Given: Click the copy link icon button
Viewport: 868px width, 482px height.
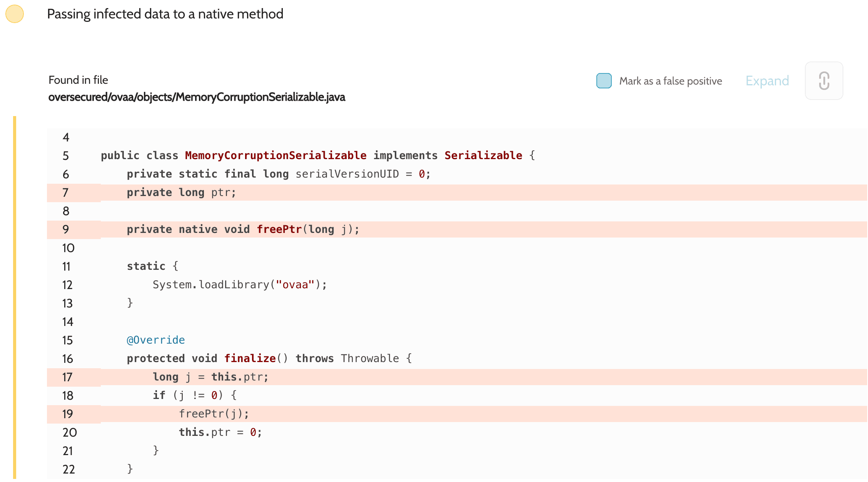Looking at the screenshot, I should pos(824,81).
